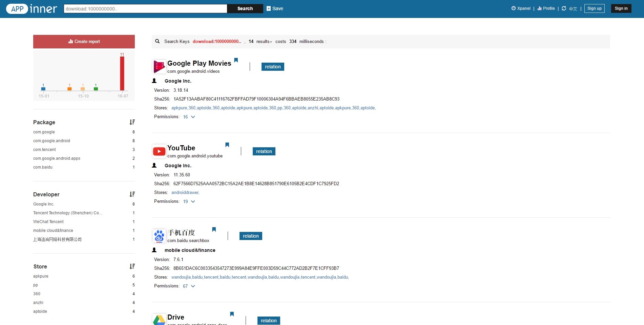Open relation for YouTube
644x325 pixels.
[264, 151]
